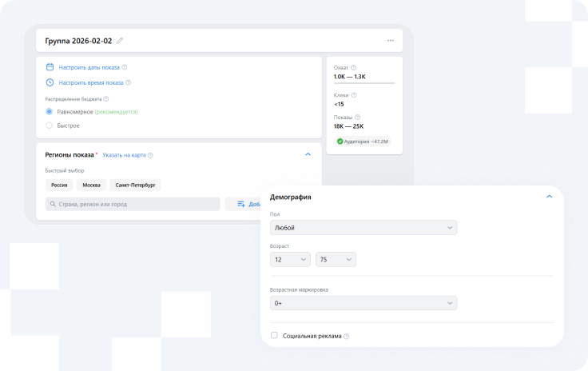Open the Возрастная маркировка dropdown
Image resolution: width=588 pixels, height=371 pixels.
click(364, 303)
